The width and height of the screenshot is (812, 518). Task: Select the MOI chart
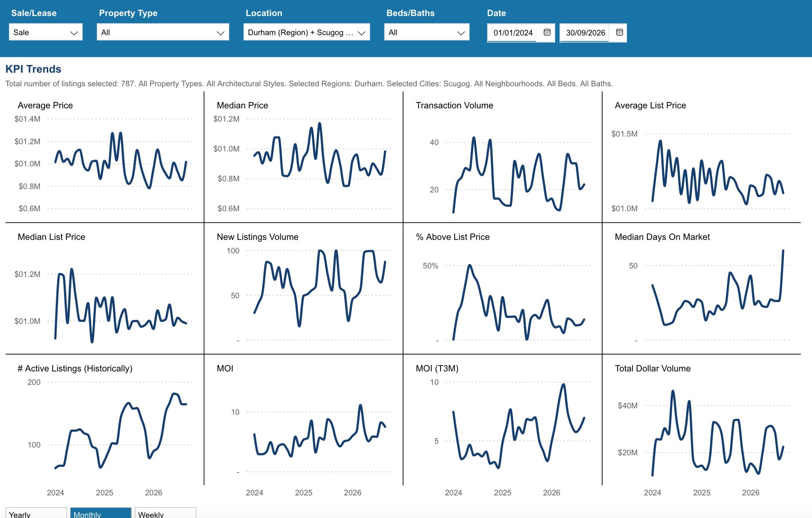304,420
